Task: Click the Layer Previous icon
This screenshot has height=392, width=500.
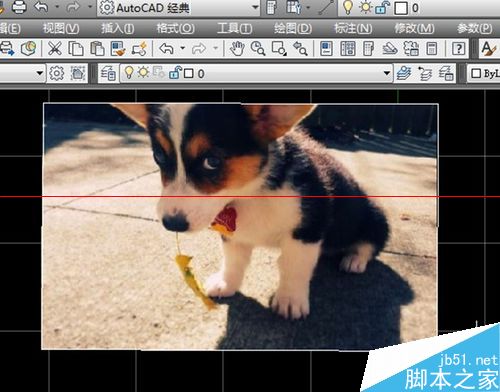Action: (425, 73)
